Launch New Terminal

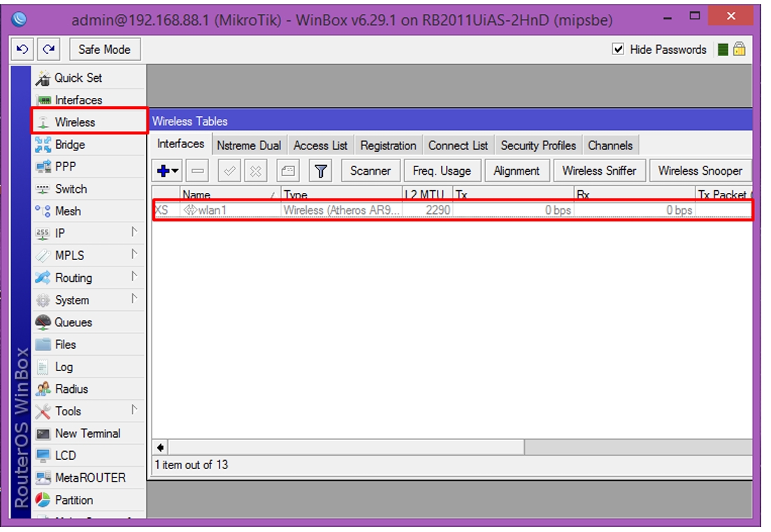coord(89,433)
